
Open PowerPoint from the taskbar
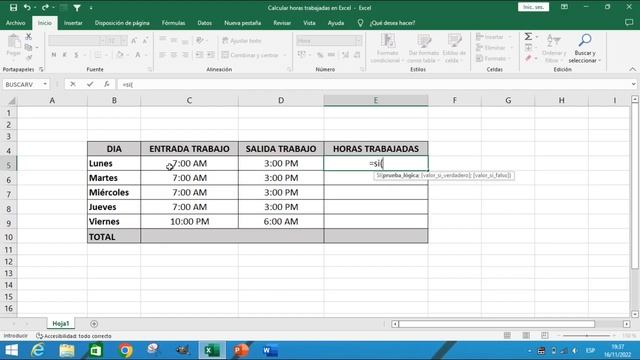[241, 350]
